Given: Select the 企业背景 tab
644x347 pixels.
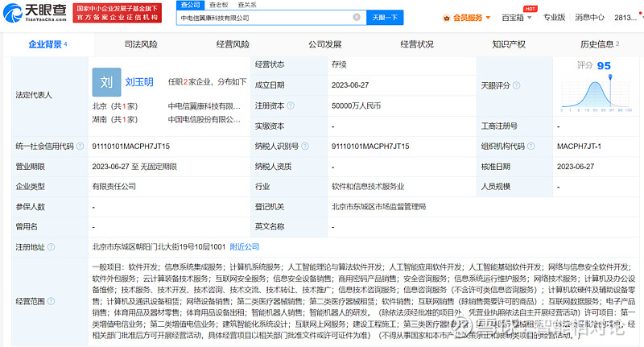Looking at the screenshot, I should [x=48, y=44].
